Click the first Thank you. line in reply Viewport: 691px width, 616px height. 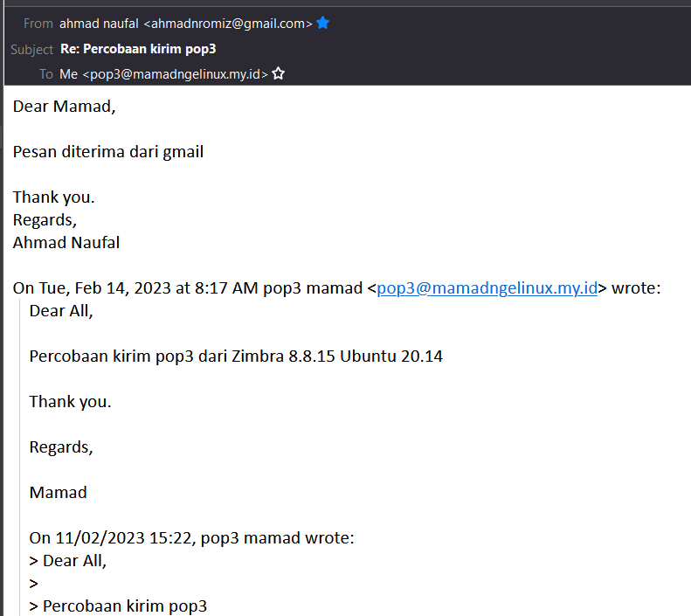click(54, 197)
